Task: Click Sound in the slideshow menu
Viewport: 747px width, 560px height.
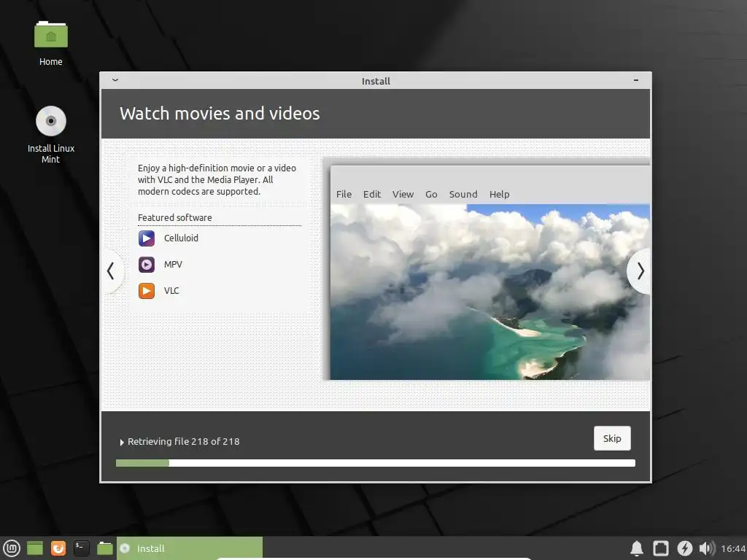Action: tap(463, 194)
